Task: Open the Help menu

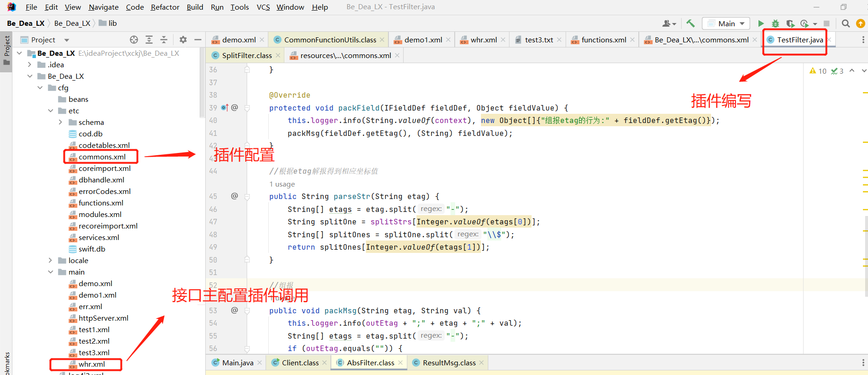Action: [x=320, y=7]
